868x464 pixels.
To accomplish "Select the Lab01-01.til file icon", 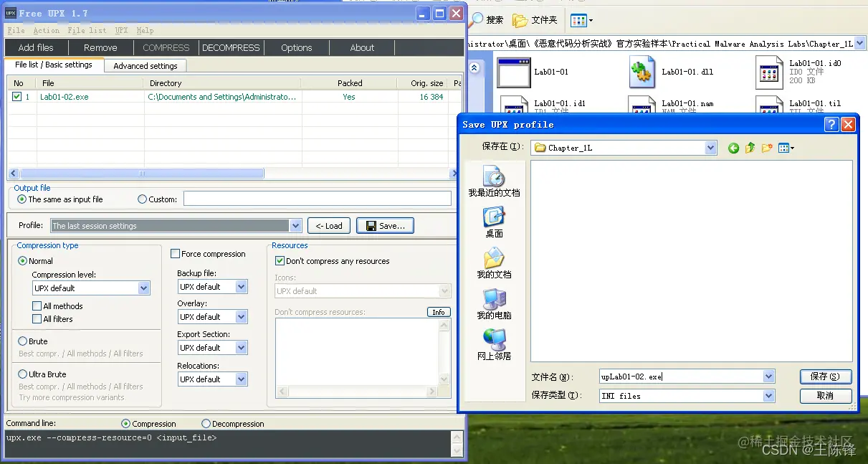I will 770,106.
